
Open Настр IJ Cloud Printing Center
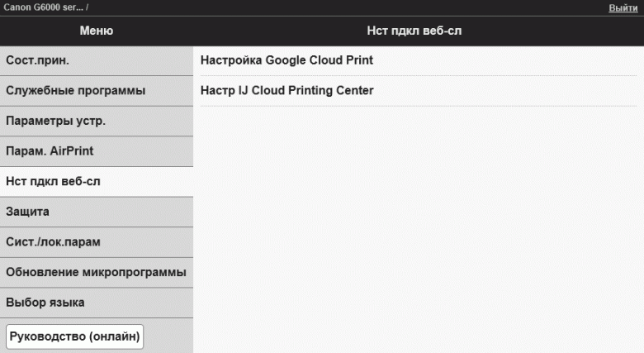pyautogui.click(x=286, y=90)
